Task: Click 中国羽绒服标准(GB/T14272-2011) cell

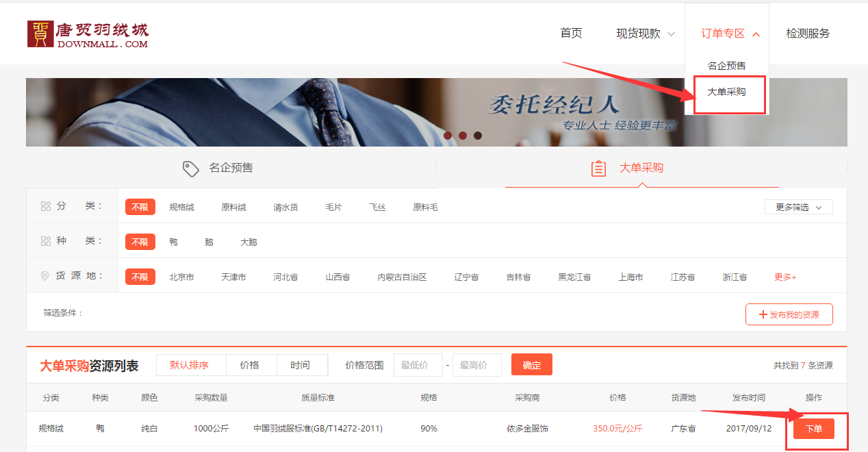Action: pyautogui.click(x=318, y=429)
